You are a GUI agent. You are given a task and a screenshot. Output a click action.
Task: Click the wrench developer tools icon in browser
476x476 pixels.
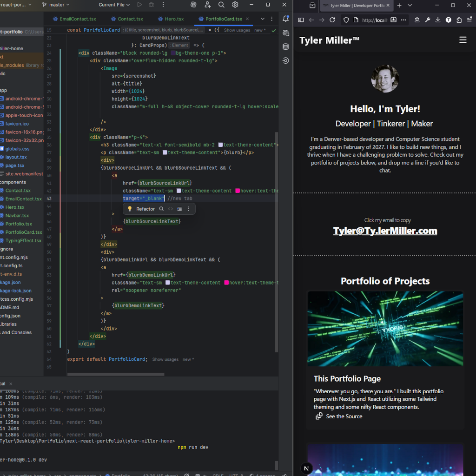pyautogui.click(x=428, y=20)
